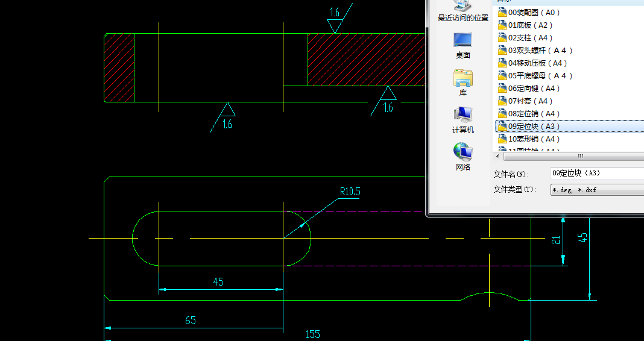Select the vertical 45 dimension at right
644x341 pixels.
click(582, 238)
